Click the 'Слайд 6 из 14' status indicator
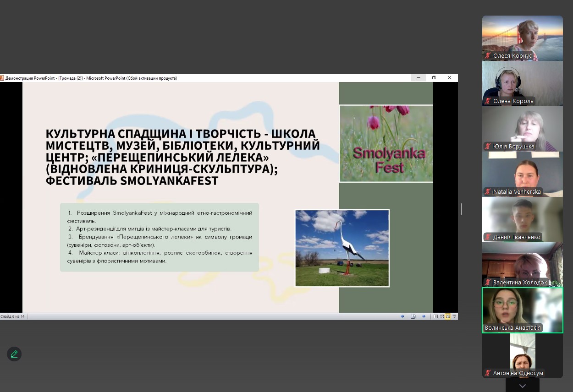Screen dimensions: 573x392 pos(12,316)
